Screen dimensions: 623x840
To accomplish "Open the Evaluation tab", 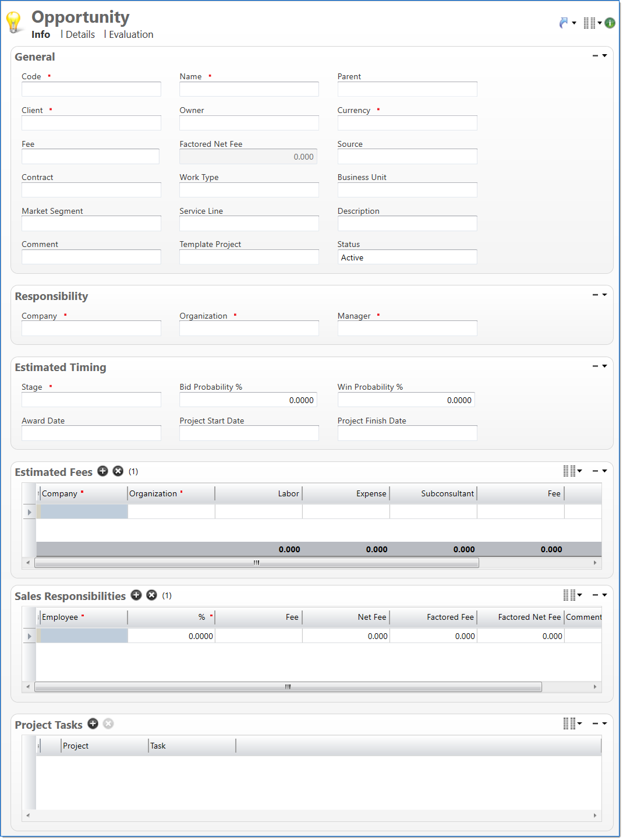I will (x=131, y=34).
